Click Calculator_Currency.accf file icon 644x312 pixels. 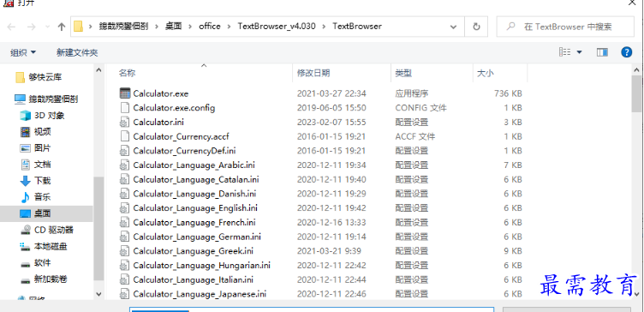point(124,136)
